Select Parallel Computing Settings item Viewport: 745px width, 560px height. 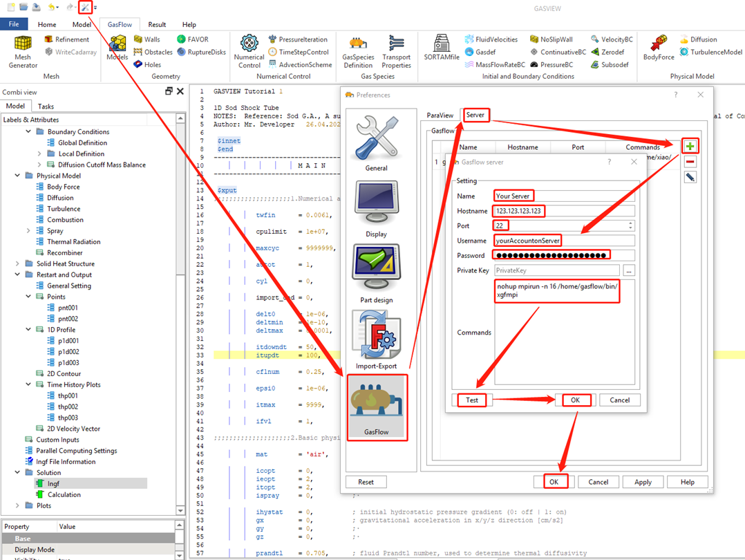point(76,451)
